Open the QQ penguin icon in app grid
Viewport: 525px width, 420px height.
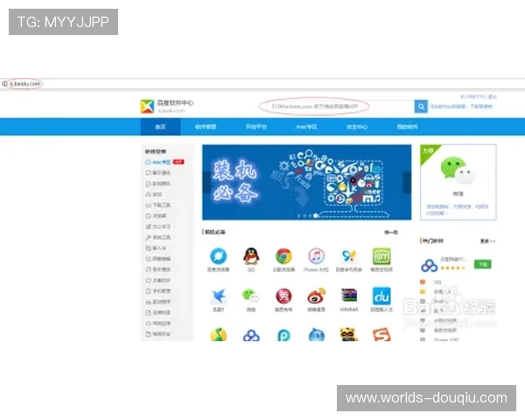point(251,256)
